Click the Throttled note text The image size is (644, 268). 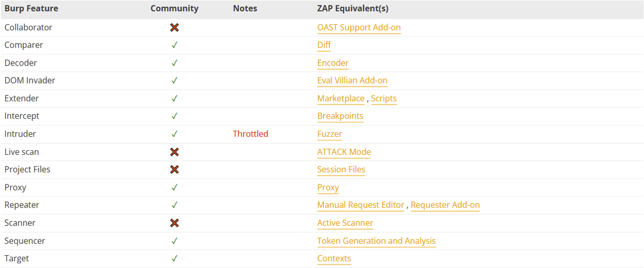tap(250, 134)
